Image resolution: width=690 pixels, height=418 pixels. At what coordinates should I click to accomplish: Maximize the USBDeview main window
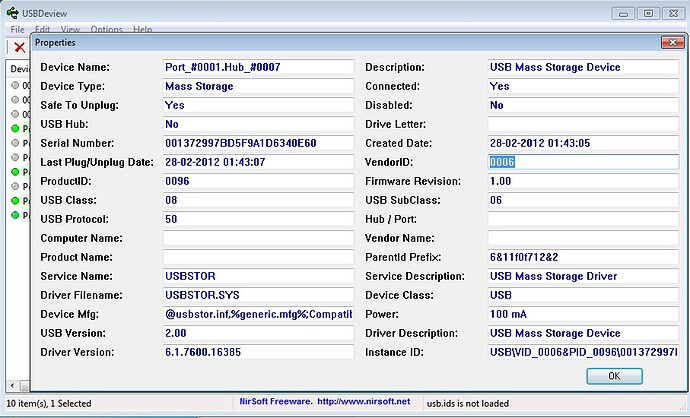click(x=648, y=13)
